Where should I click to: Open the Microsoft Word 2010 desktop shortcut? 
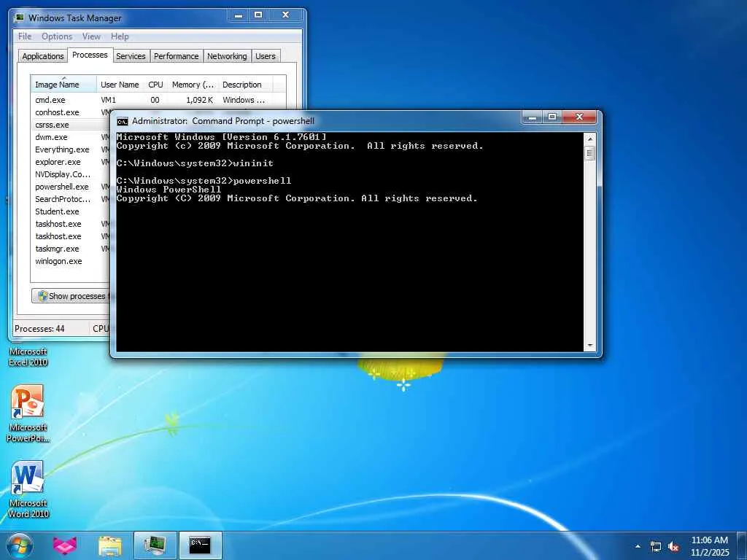click(x=28, y=489)
